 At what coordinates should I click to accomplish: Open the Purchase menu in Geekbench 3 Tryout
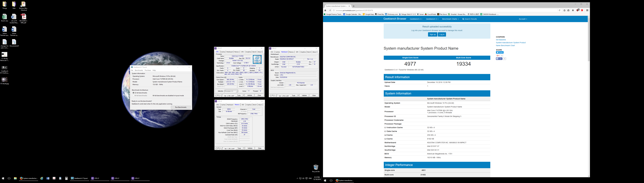click(x=148, y=70)
